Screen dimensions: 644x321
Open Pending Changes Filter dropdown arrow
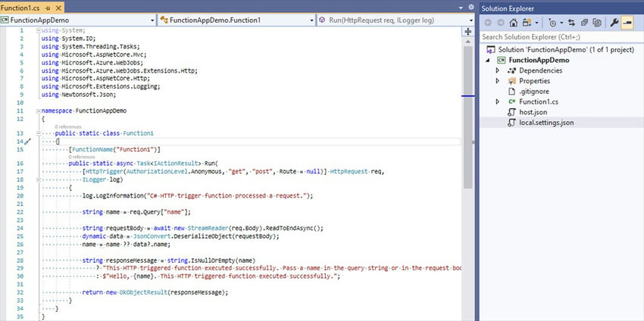tap(561, 23)
